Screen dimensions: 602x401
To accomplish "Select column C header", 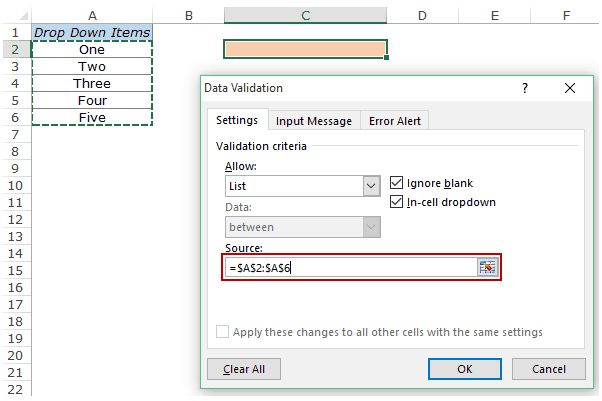I will [x=306, y=16].
